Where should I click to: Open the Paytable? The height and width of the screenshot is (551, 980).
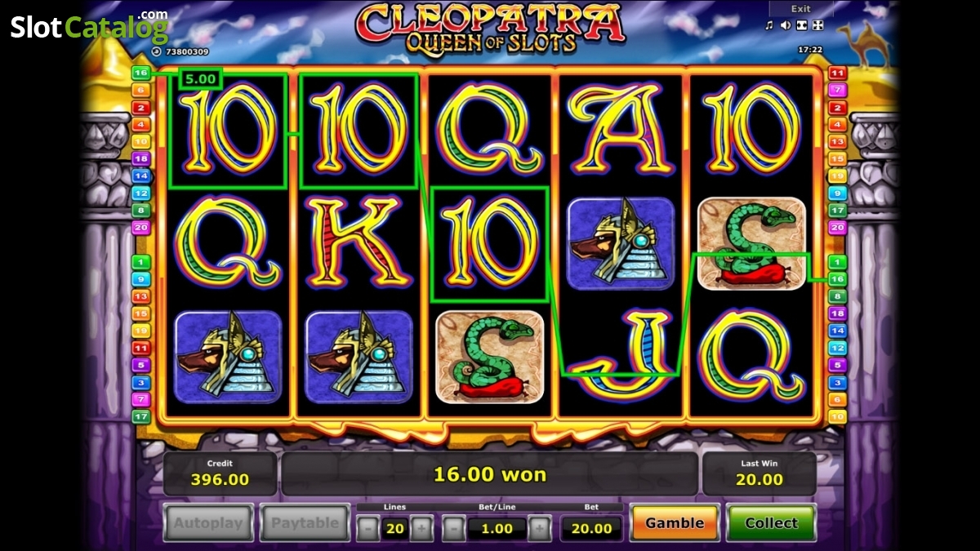[x=305, y=522]
